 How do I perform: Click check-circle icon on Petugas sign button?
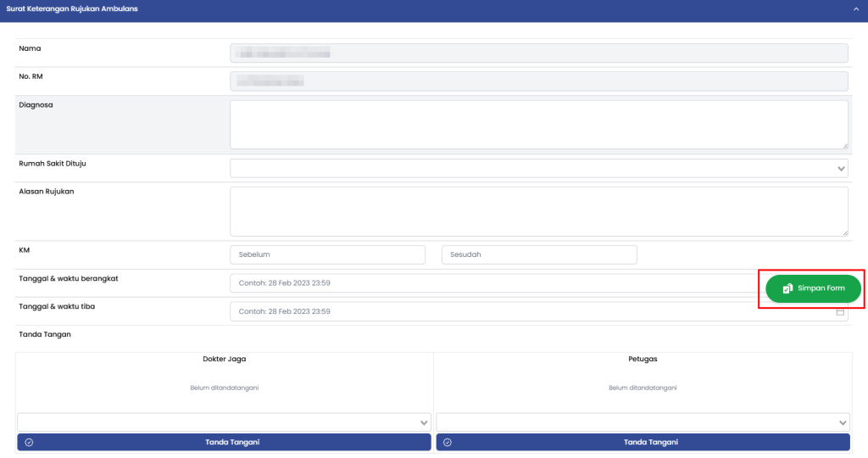coord(448,442)
